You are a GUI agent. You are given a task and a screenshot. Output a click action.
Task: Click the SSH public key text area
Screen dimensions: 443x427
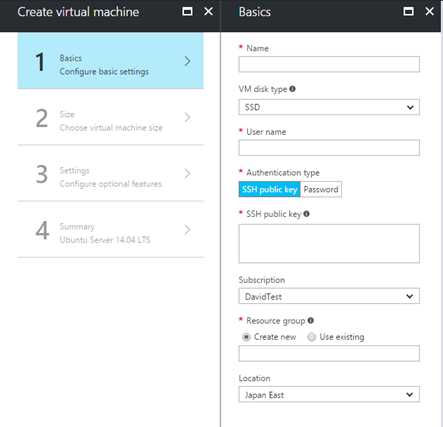point(329,244)
